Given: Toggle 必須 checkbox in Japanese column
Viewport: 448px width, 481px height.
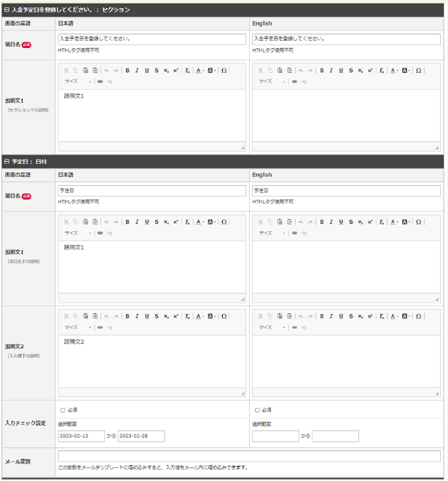Looking at the screenshot, I should (x=63, y=410).
